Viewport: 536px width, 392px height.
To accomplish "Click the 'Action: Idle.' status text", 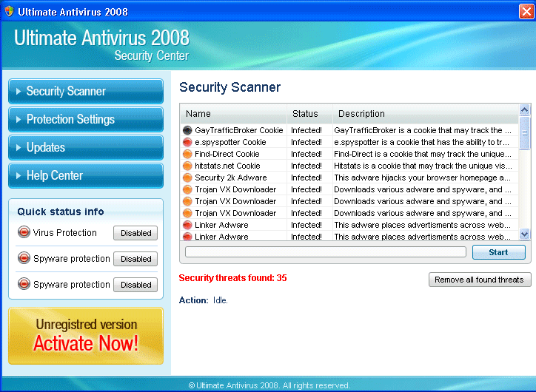I will click(x=203, y=300).
